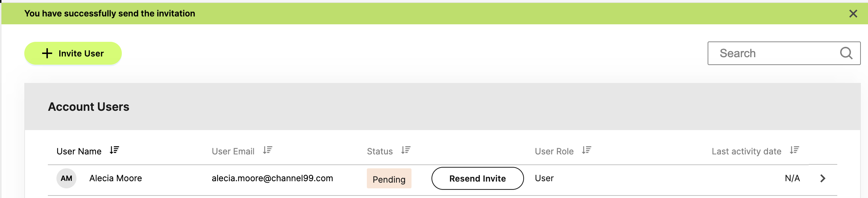Resend invite to Alecia Moore
Screen dimensions: 868x198
click(x=478, y=178)
